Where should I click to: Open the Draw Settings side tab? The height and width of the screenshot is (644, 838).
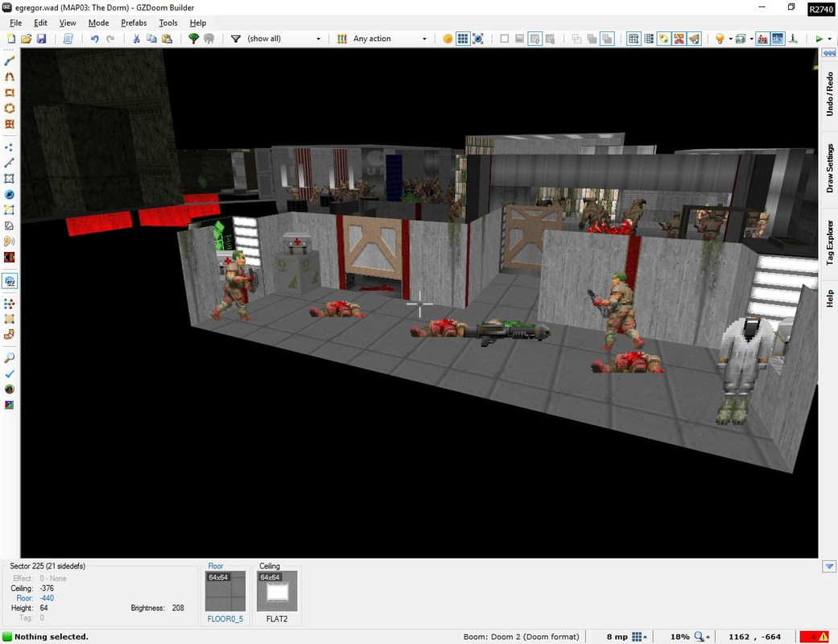pos(829,167)
